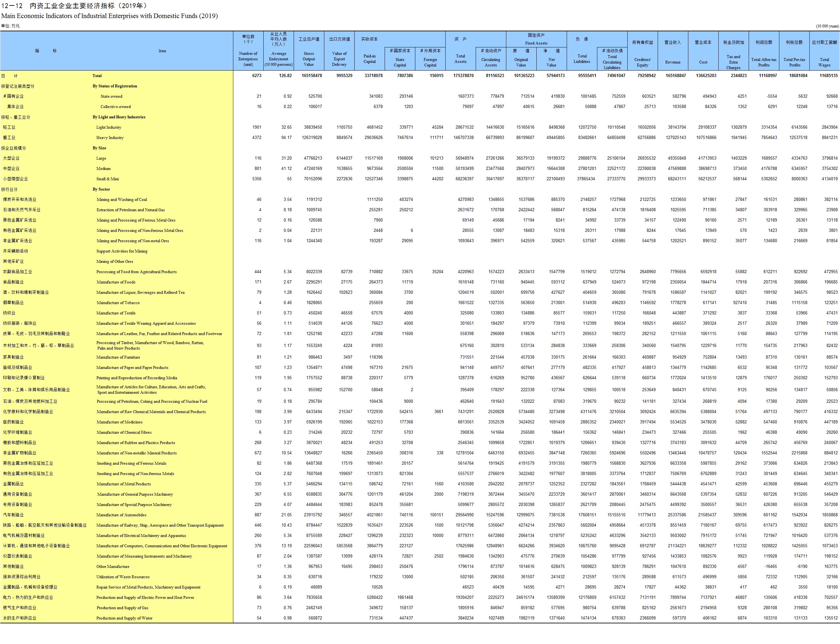Click the 'By Light and Heavy Industries' label
The width and height of the screenshot is (840, 644).
tap(119, 117)
